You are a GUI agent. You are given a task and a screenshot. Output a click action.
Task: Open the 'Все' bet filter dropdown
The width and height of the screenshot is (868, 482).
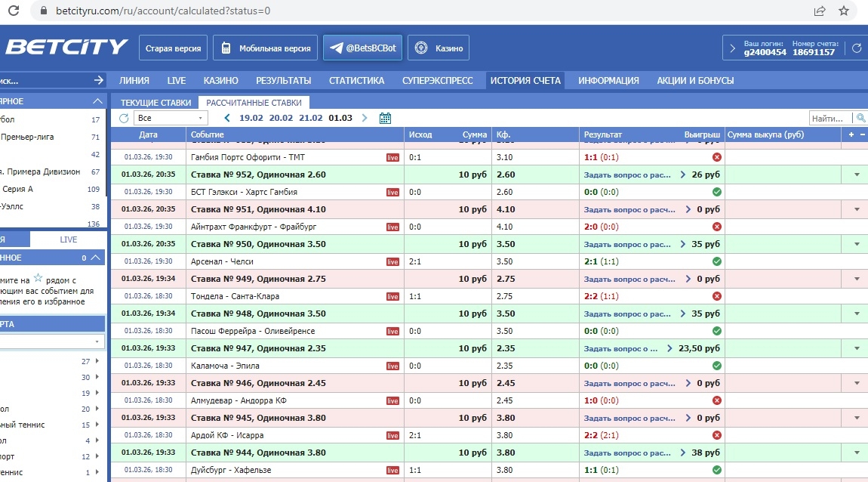point(171,118)
